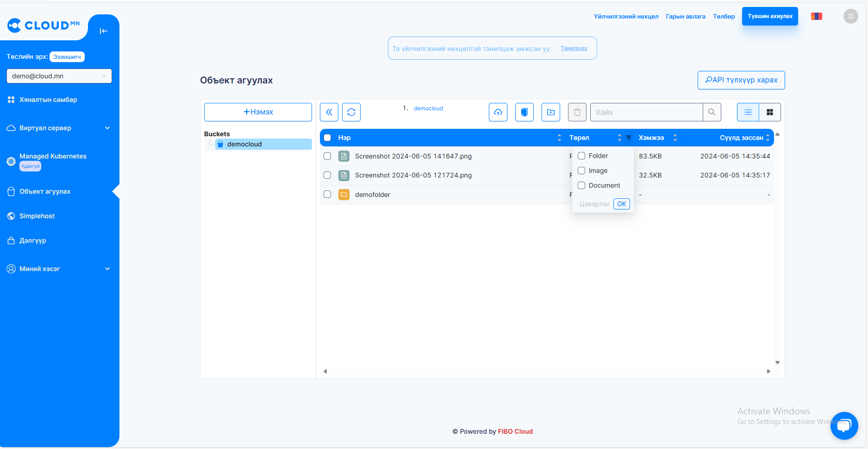868x449 pixels.
Task: Open the Type column filter icon
Action: point(629,138)
